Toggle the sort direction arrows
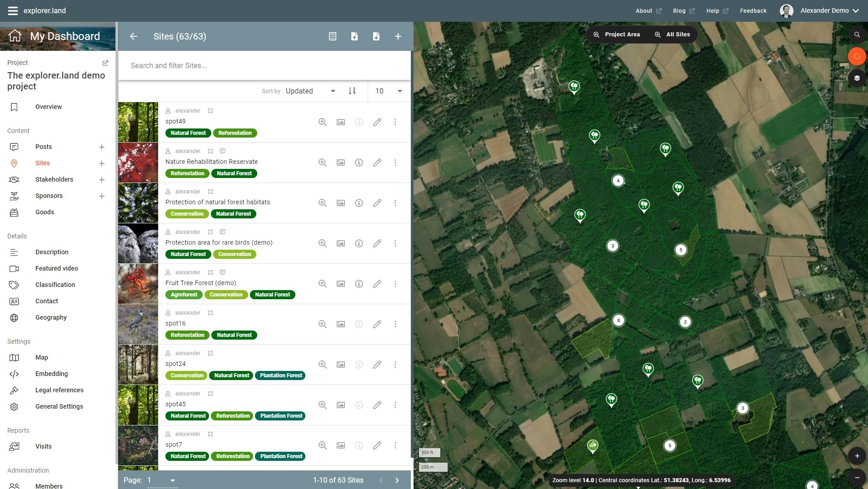 click(352, 91)
